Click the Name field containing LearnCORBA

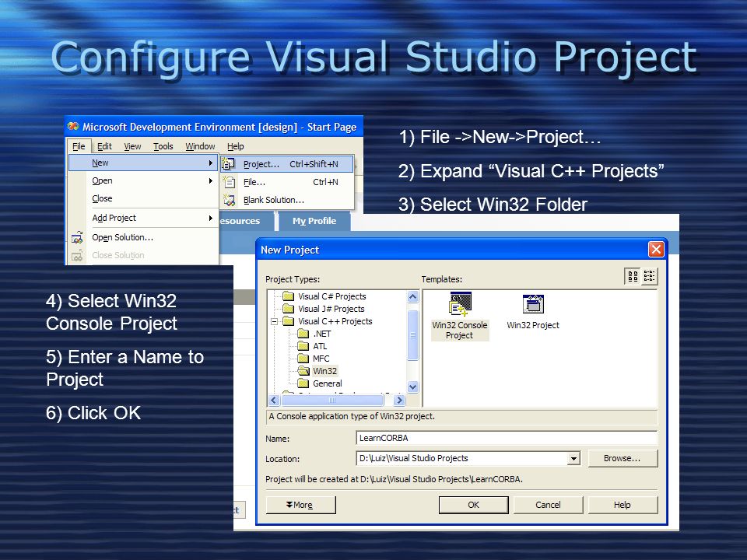coord(507,438)
